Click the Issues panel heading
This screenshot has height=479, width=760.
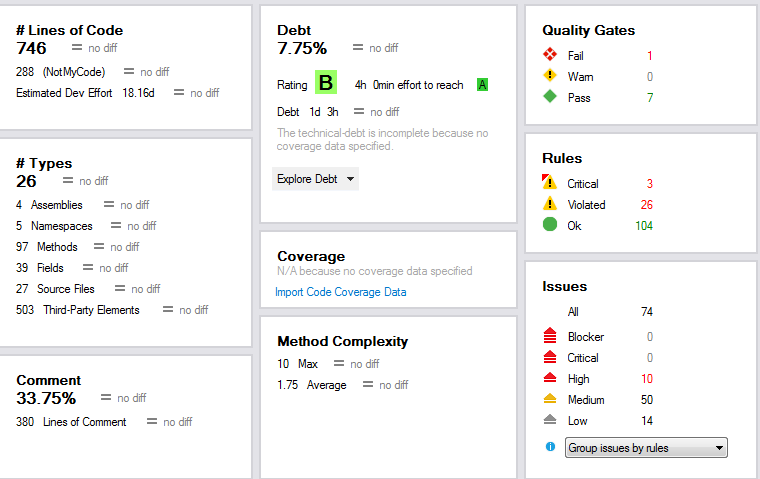tap(565, 286)
